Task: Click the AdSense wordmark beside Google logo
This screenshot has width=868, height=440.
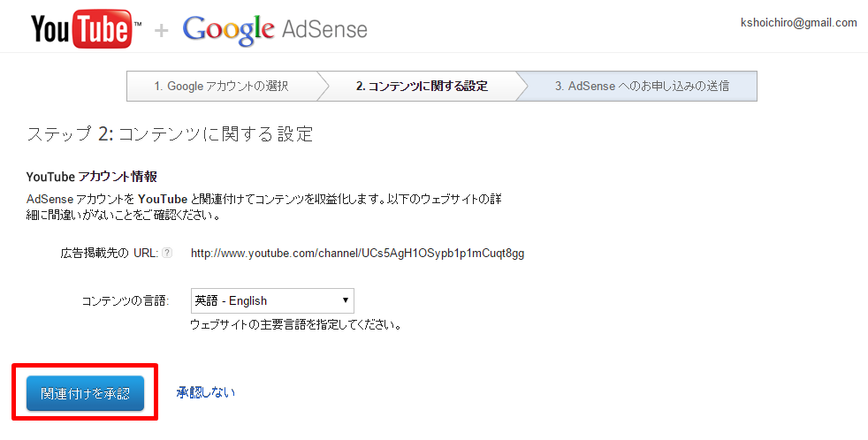Action: click(324, 29)
